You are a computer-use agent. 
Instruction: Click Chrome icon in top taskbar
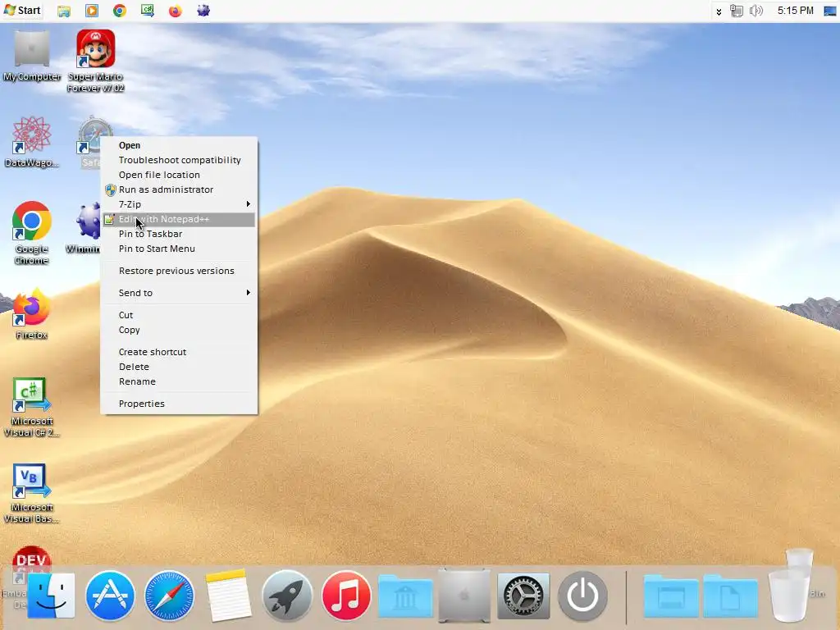120,11
